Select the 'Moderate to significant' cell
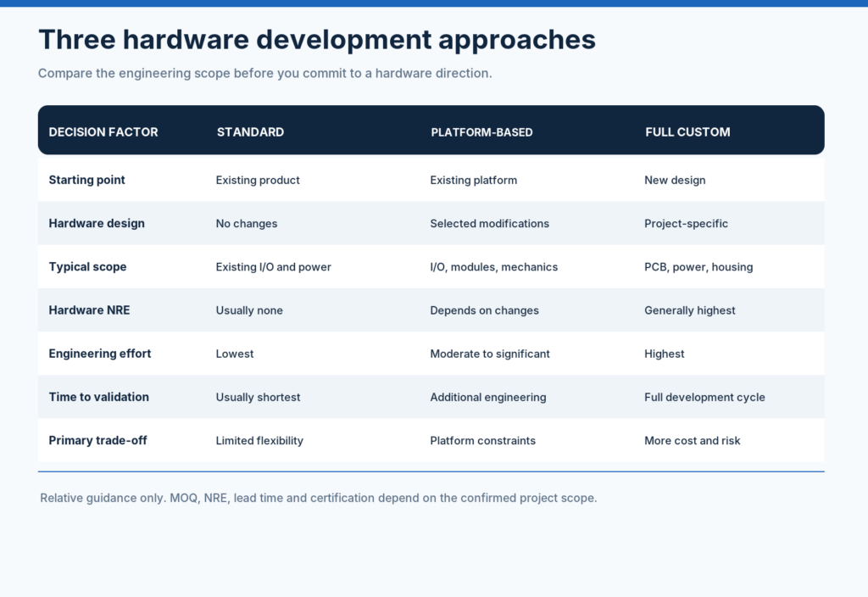The image size is (868, 597). [x=490, y=354]
